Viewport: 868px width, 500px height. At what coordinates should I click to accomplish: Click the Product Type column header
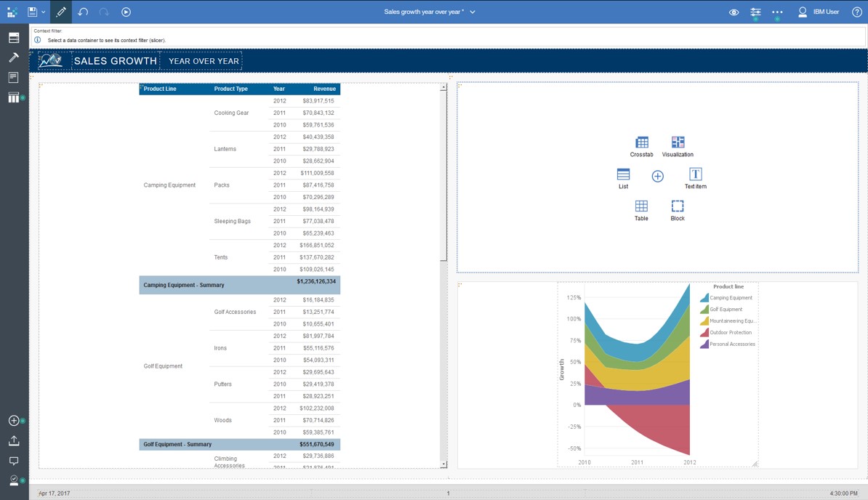[231, 89]
